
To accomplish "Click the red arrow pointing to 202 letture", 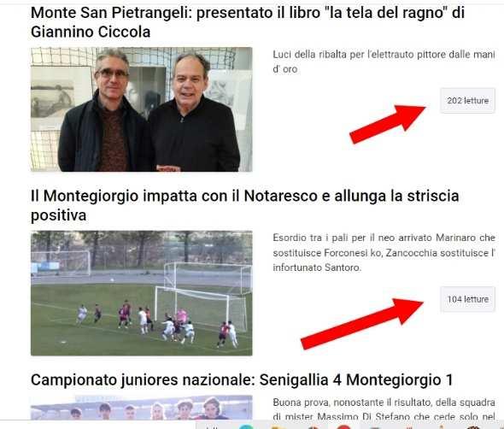I will coord(388,124).
